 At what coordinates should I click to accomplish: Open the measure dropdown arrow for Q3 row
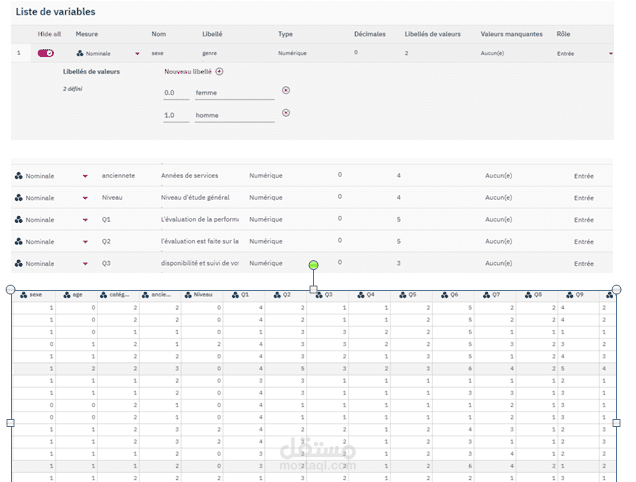point(85,264)
